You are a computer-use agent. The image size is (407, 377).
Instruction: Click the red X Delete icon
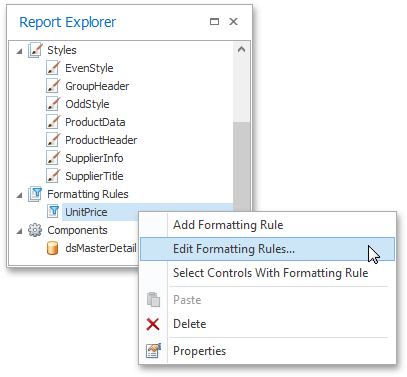153,324
